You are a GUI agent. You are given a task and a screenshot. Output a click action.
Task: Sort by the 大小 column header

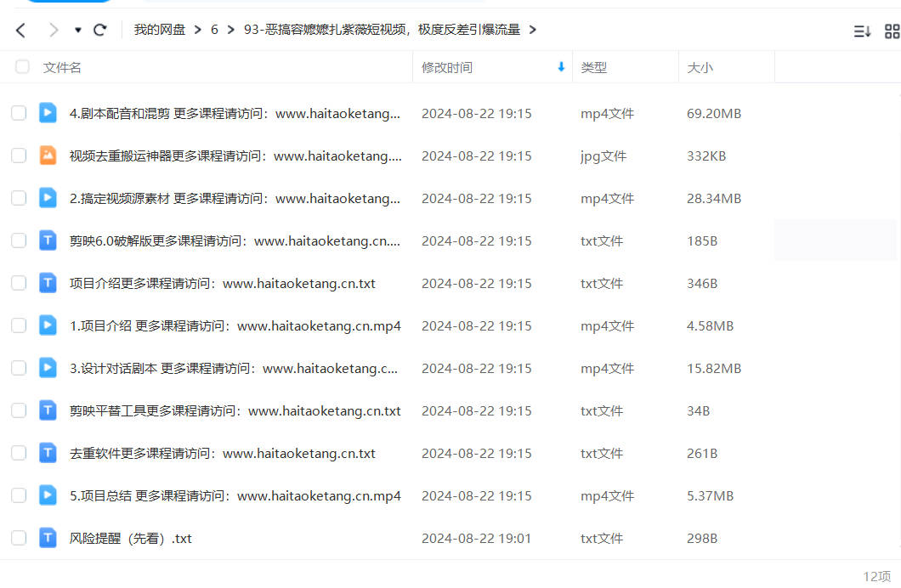coord(700,68)
